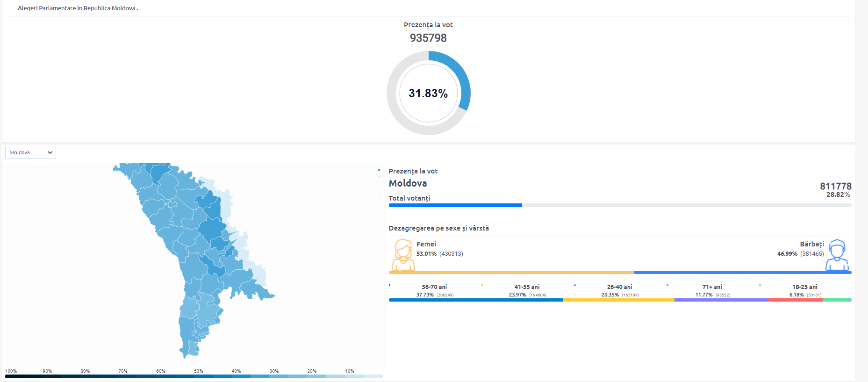Click the blue dot beside 56-70 ani
Image resolution: width=868 pixels, height=382 pixels.
pyautogui.click(x=389, y=285)
